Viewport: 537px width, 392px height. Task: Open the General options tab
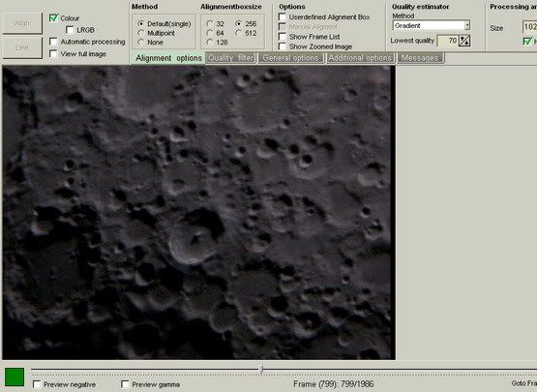pos(291,58)
